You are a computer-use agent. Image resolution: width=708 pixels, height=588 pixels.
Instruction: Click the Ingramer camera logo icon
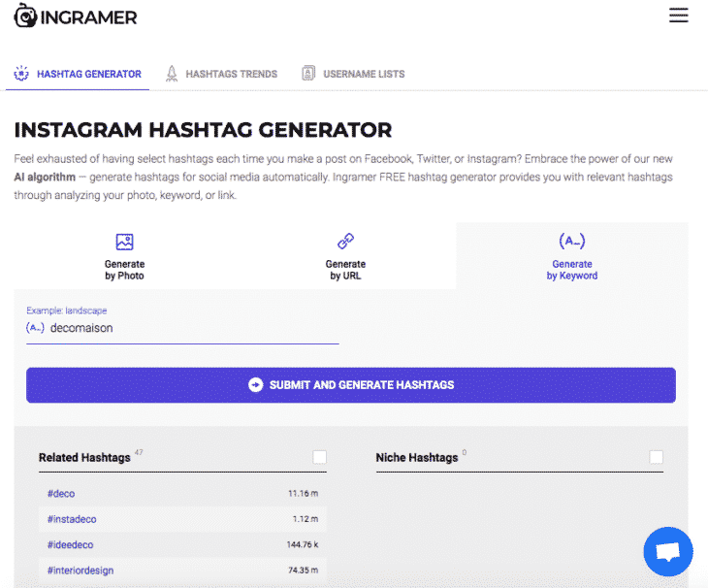25,16
